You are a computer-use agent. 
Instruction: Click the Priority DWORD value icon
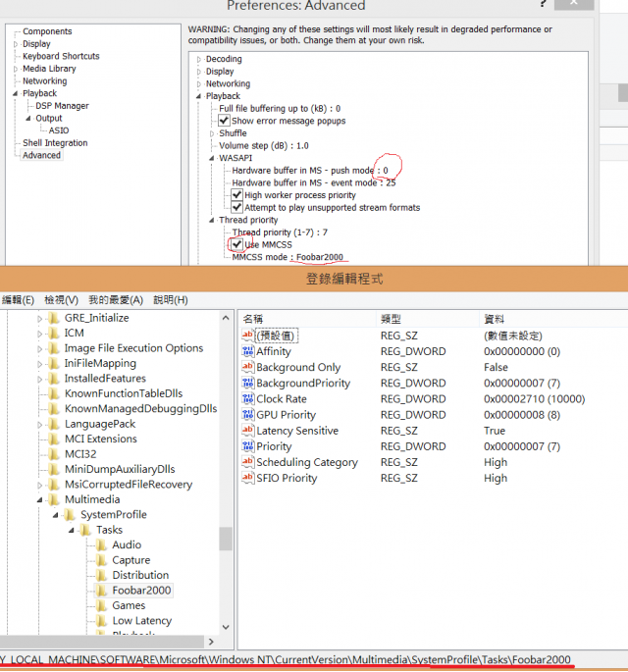pyautogui.click(x=248, y=446)
